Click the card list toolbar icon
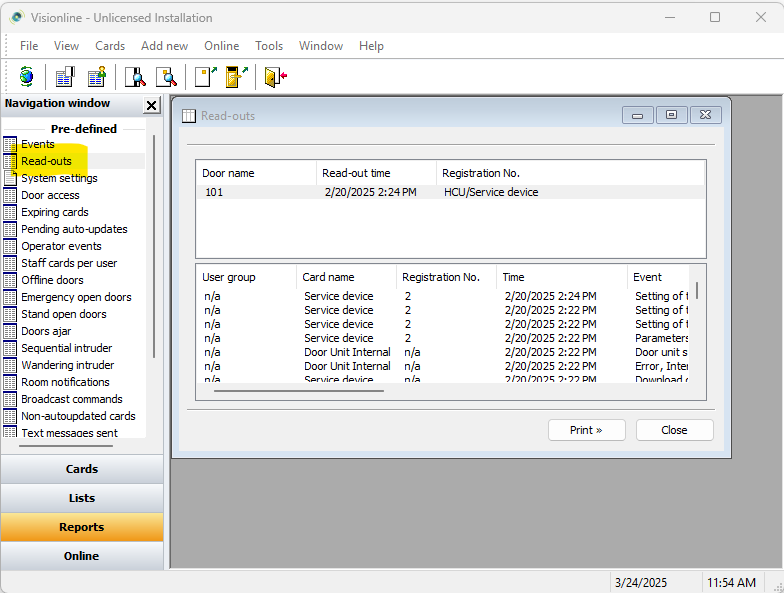 [x=65, y=77]
